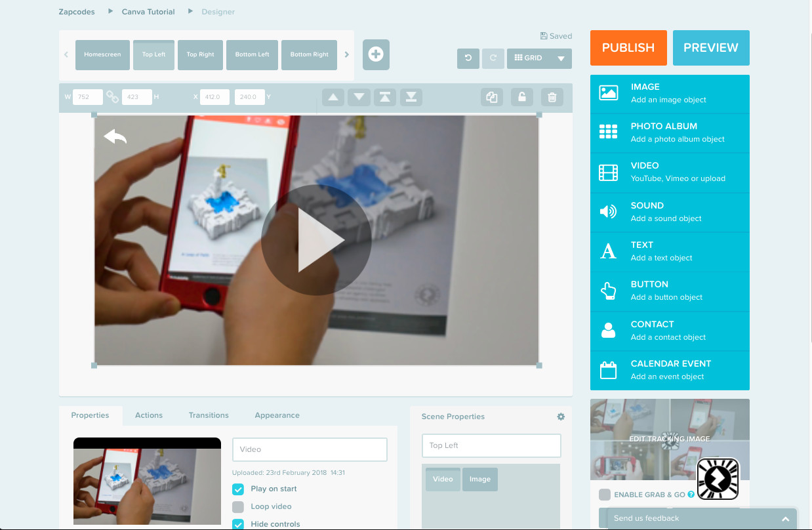Viewport: 812px width, 530px height.
Task: Toggle the lock object icon
Action: point(521,98)
